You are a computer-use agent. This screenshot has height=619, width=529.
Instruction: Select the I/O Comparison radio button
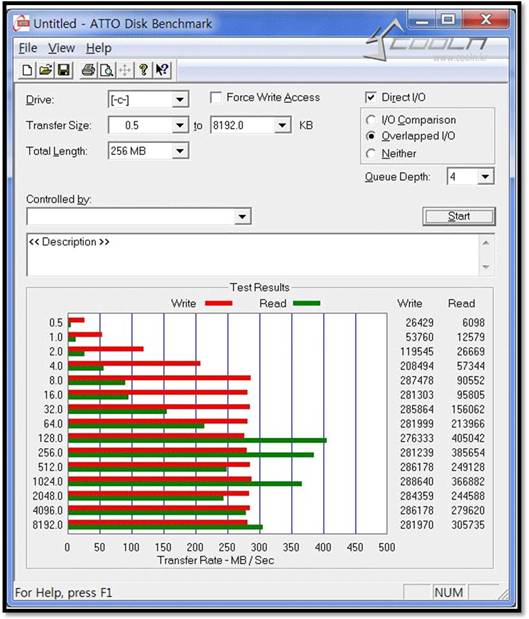(371, 120)
